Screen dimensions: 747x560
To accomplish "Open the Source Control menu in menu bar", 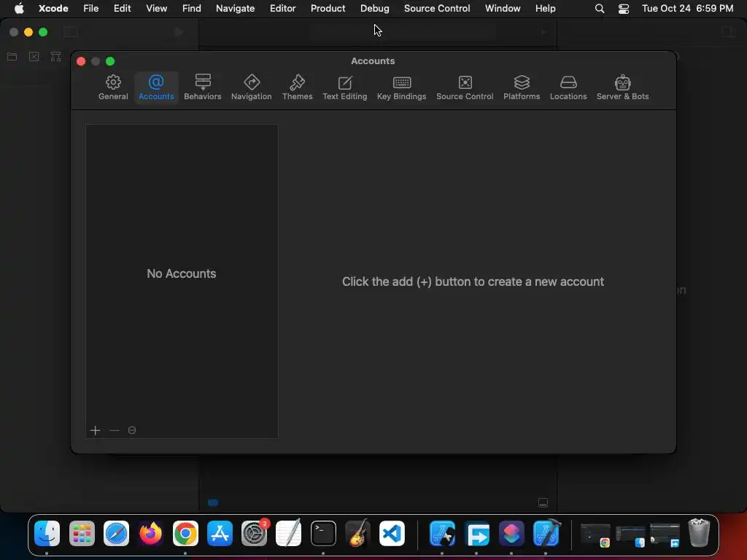I will [x=437, y=8].
